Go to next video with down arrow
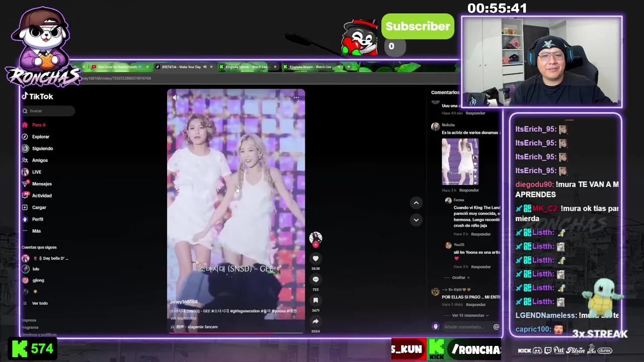The image size is (644, 362). point(416,220)
